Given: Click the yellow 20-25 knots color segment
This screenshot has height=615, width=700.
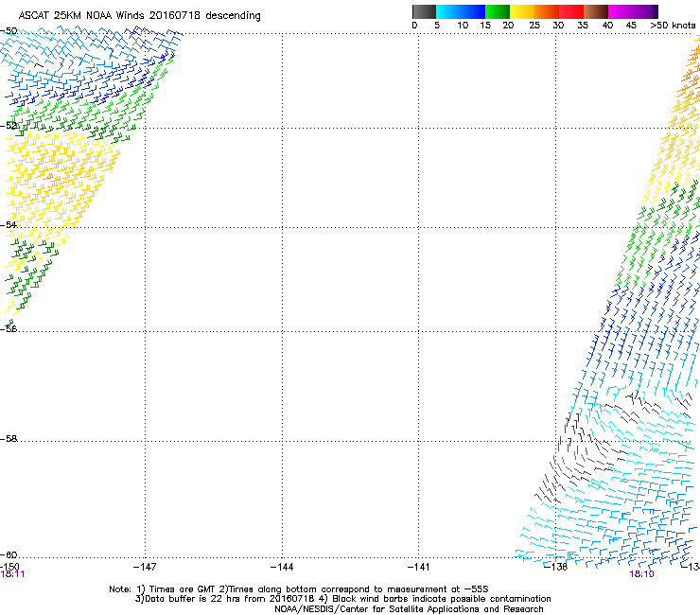Looking at the screenshot, I should point(522,11).
